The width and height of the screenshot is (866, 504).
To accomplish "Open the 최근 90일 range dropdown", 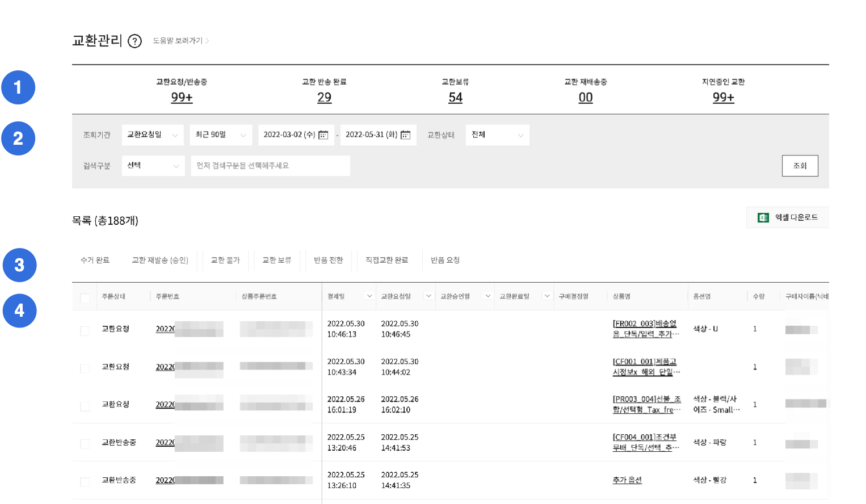I will coord(221,135).
